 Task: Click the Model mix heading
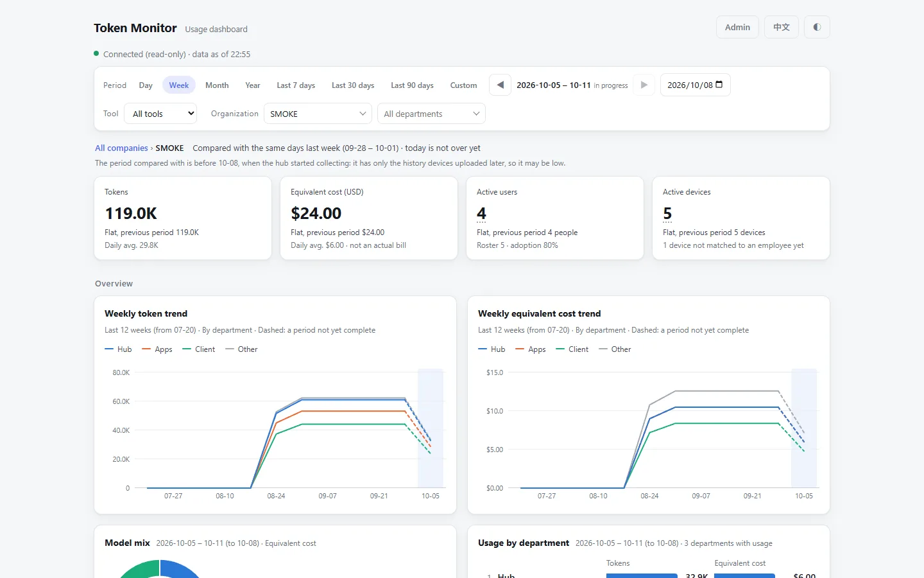(x=127, y=543)
